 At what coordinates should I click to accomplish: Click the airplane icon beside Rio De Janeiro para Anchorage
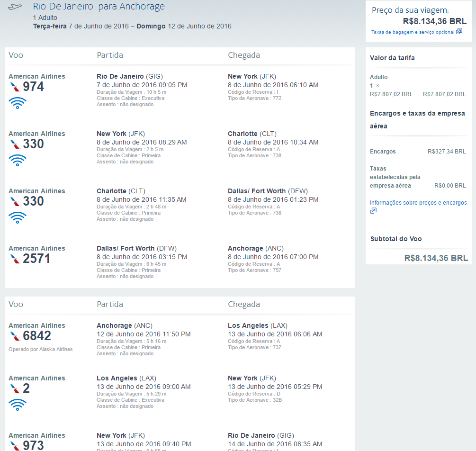point(15,7)
